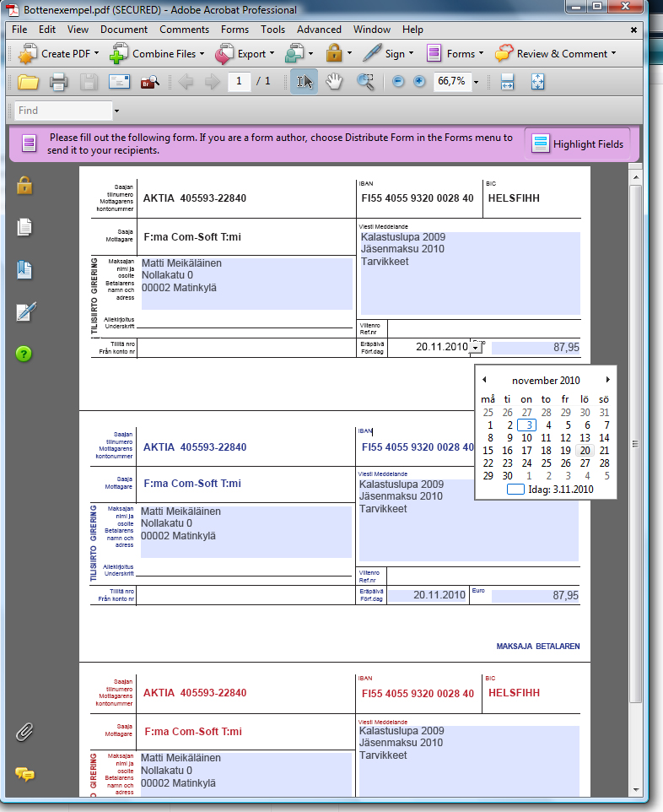Select november 20 in the calendar
The width and height of the screenshot is (663, 812).
[585, 451]
